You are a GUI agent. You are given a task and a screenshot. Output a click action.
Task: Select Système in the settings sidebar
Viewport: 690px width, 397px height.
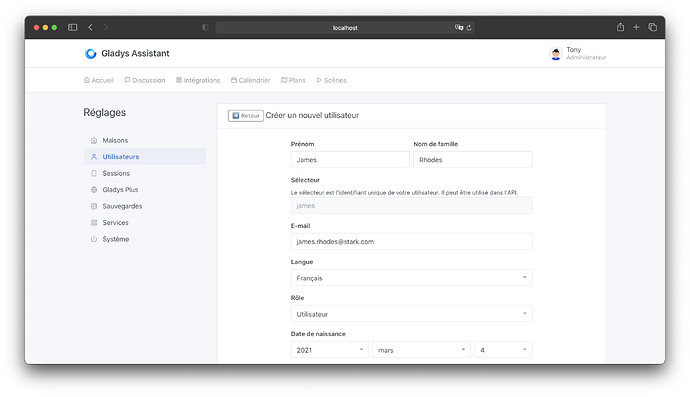[x=145, y=239]
